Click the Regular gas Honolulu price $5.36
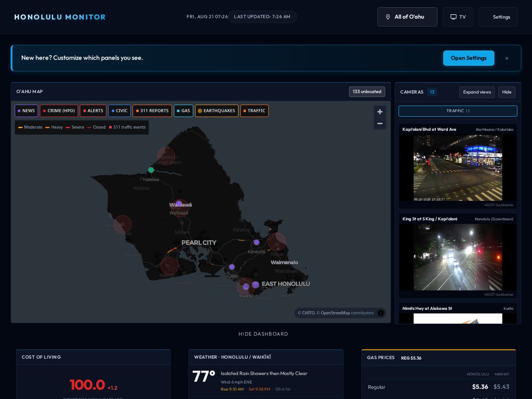532x399 pixels. pyautogui.click(x=480, y=387)
